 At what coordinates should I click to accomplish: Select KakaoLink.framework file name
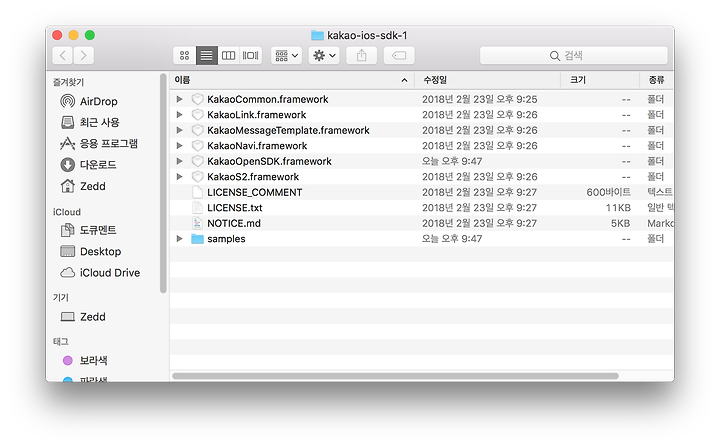click(257, 115)
